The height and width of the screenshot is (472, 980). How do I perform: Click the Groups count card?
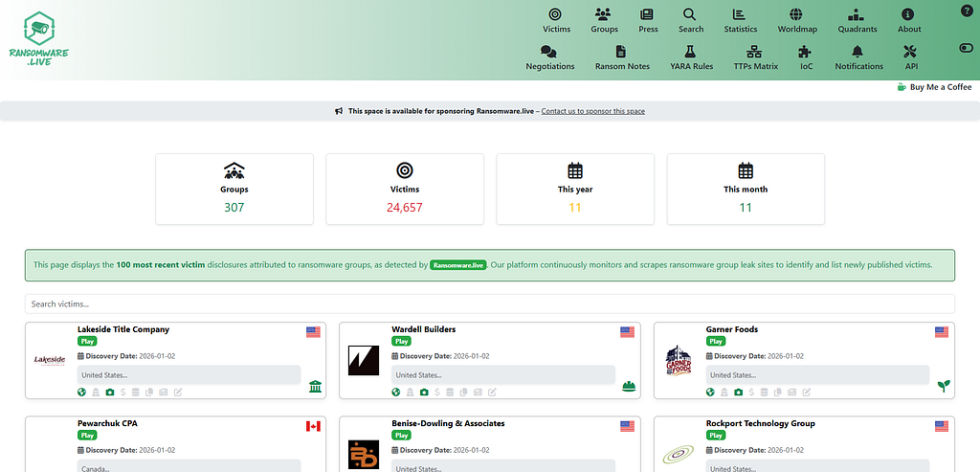234,189
